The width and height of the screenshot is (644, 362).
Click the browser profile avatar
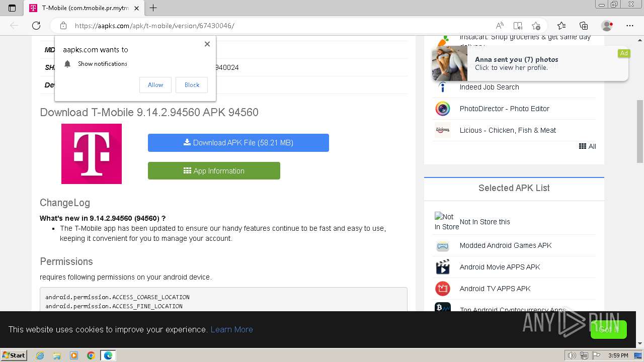[x=607, y=26]
